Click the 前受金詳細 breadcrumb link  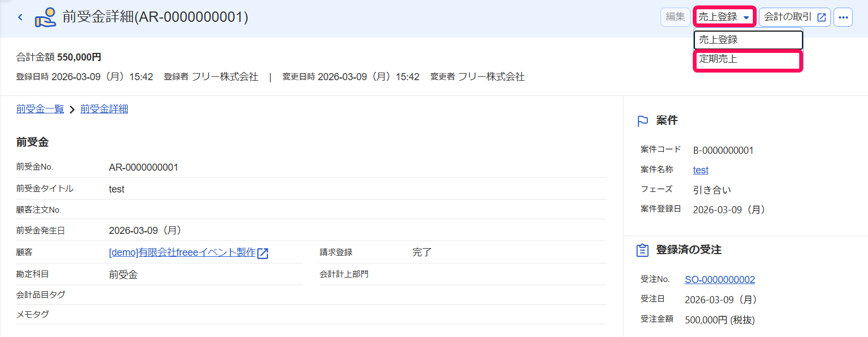[x=104, y=109]
